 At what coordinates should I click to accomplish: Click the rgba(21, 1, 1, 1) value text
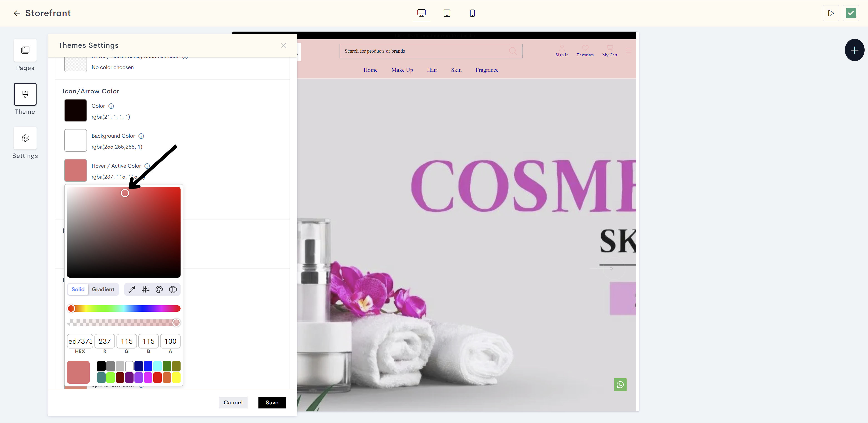(111, 117)
